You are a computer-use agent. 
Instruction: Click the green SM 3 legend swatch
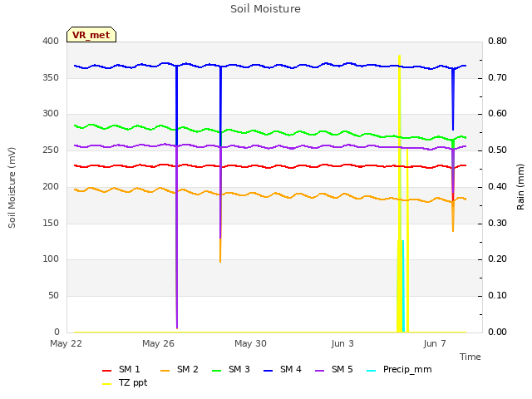tap(216, 371)
